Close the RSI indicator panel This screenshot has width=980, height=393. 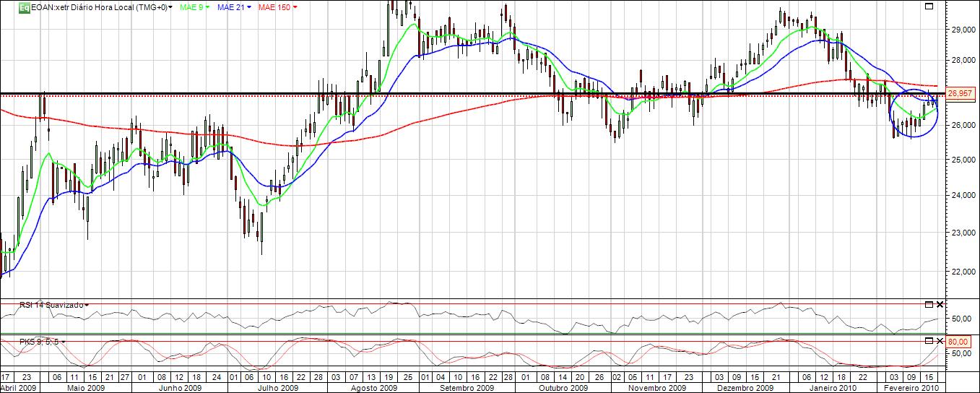940,304
